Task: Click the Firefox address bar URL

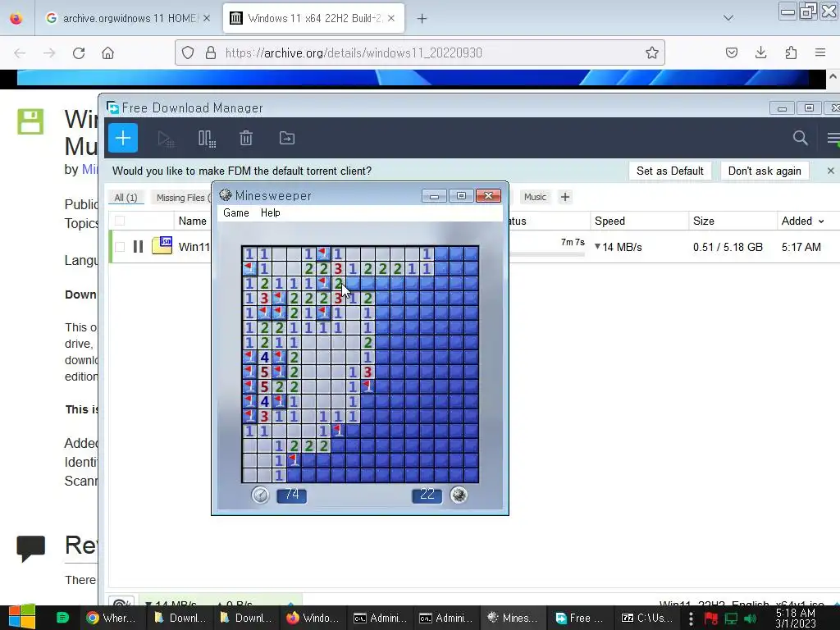Action: 354,52
